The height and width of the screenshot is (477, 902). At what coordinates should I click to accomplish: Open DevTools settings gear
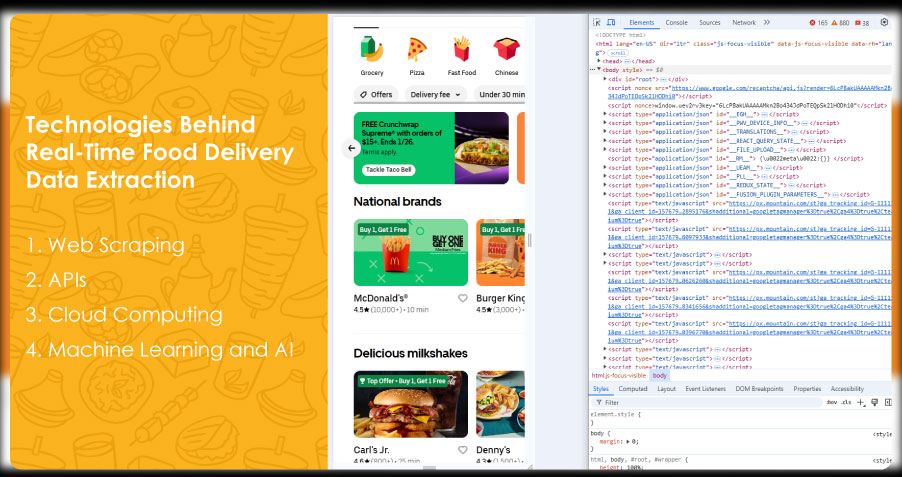(x=884, y=22)
